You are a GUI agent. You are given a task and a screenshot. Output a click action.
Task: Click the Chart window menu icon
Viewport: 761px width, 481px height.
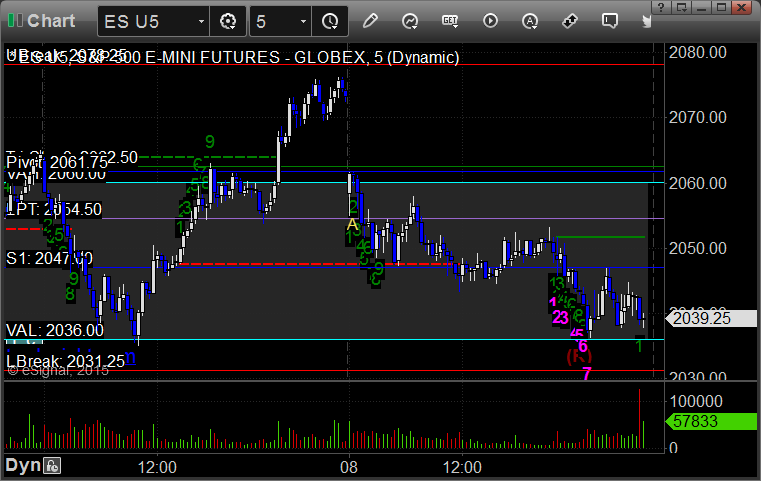[15, 20]
